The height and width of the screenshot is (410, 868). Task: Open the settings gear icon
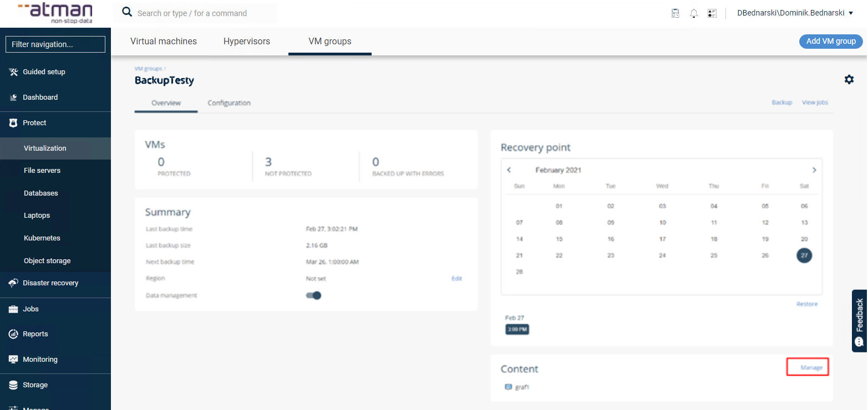(x=849, y=80)
